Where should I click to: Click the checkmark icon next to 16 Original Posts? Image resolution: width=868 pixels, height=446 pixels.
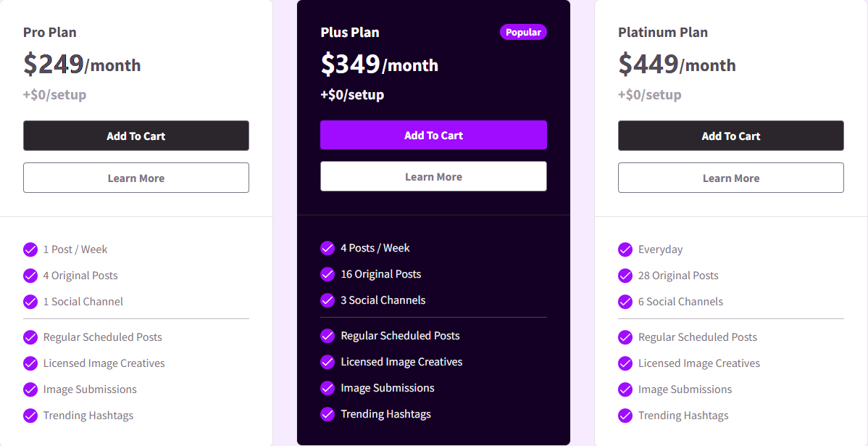click(x=327, y=274)
